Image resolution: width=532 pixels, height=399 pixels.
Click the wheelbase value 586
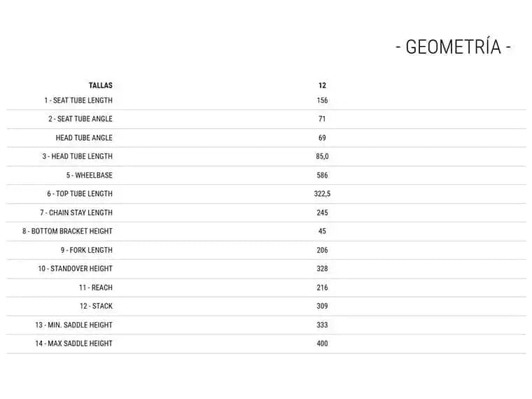(322, 175)
